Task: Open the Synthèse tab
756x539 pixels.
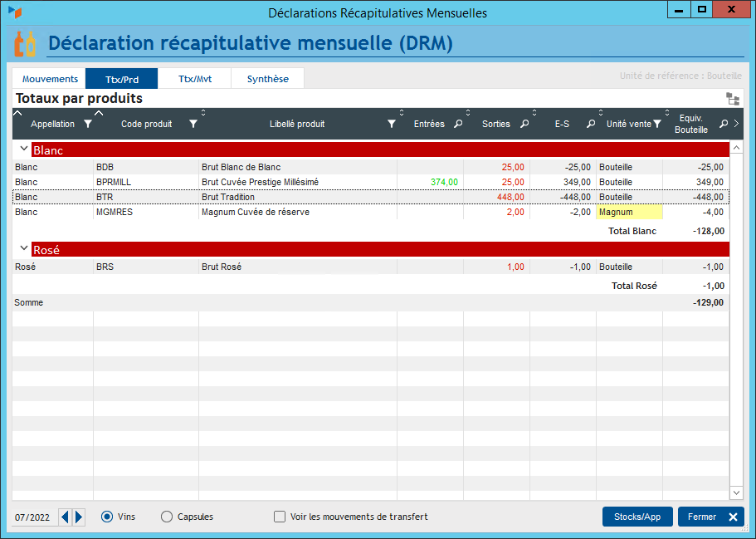Action: [x=267, y=79]
